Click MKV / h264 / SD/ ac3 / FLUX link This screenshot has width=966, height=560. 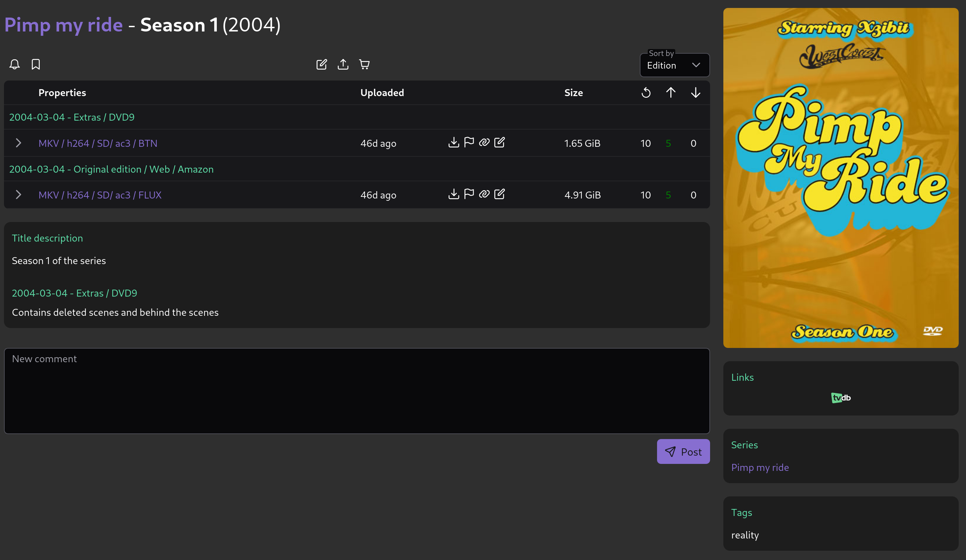pyautogui.click(x=100, y=195)
